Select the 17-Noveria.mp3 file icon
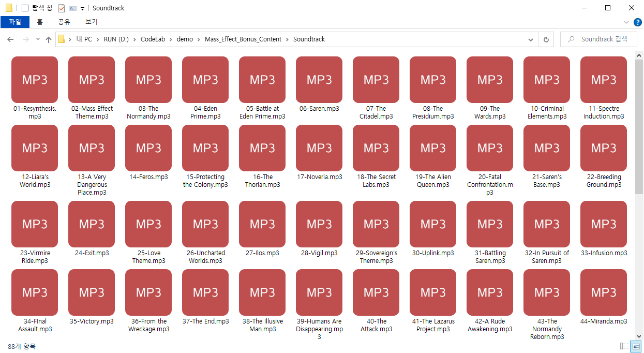Screen dimensions: 644x353 (x=319, y=148)
